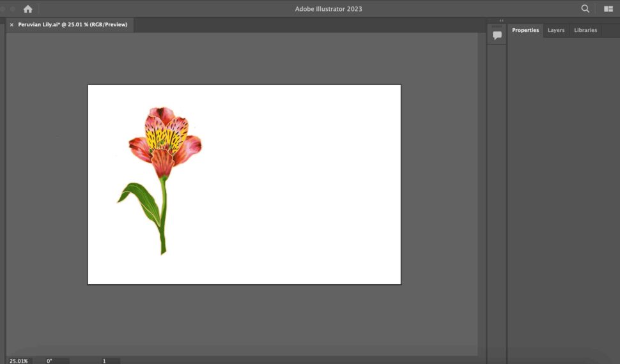Click the red lower petal of the lily
This screenshot has width=620, height=364.
[x=162, y=164]
